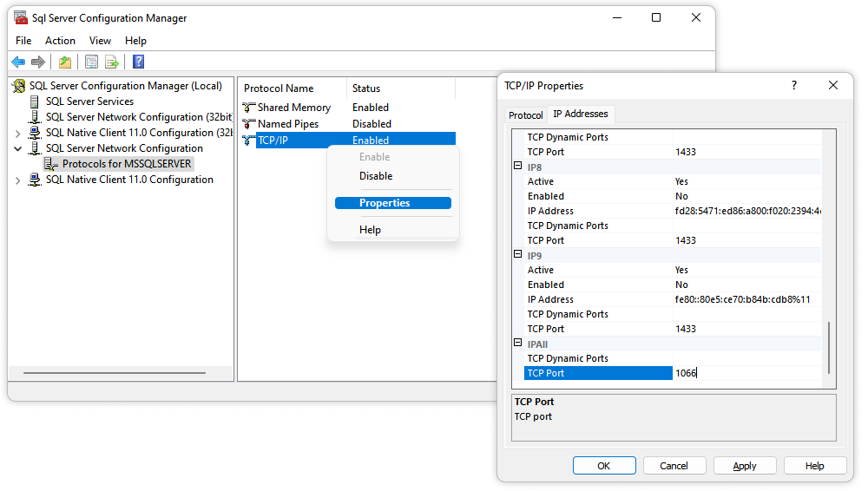Click the IP9 TCP Port value 1433
Screen dimensions: 868x491
coord(686,329)
